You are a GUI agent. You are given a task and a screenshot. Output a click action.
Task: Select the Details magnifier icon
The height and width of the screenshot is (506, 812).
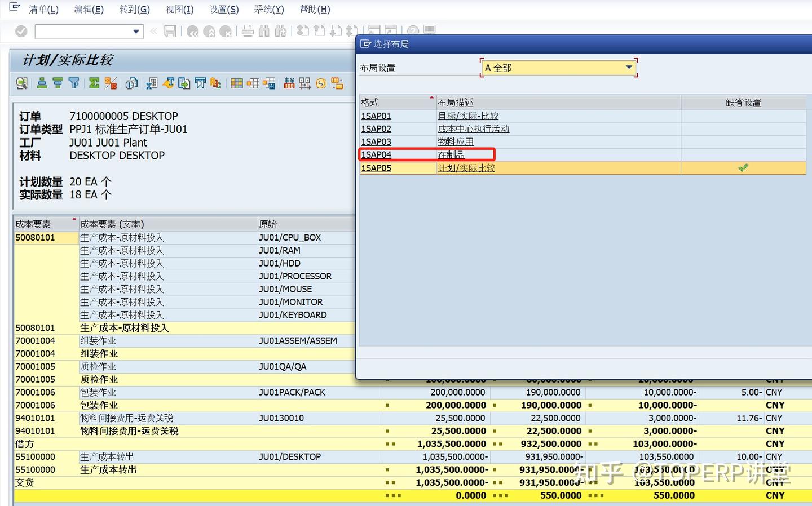tap(21, 83)
